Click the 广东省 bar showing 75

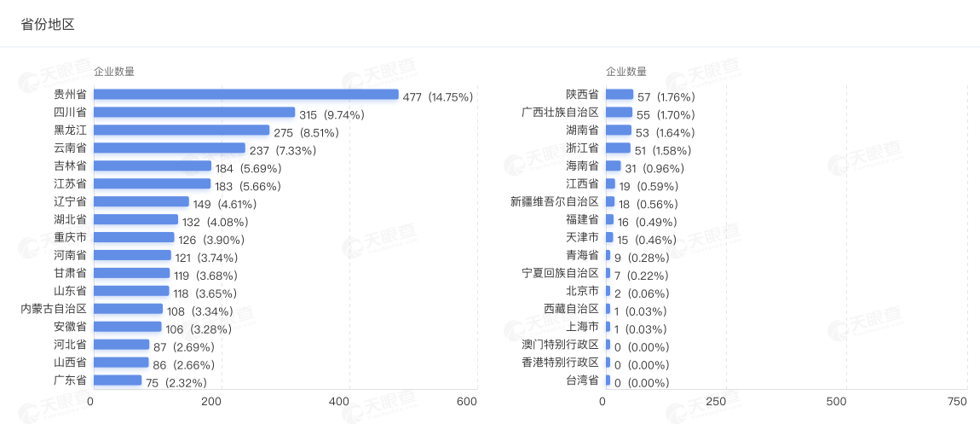coord(117,380)
